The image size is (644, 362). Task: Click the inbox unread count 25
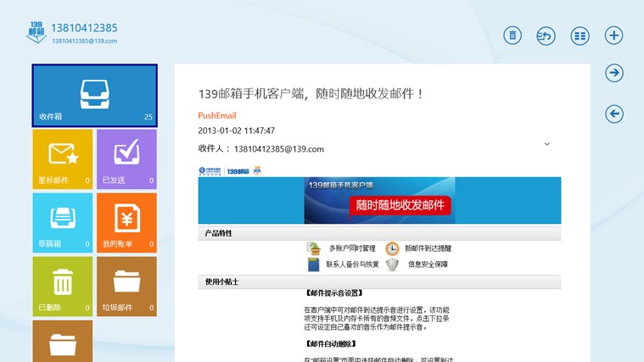pyautogui.click(x=148, y=117)
